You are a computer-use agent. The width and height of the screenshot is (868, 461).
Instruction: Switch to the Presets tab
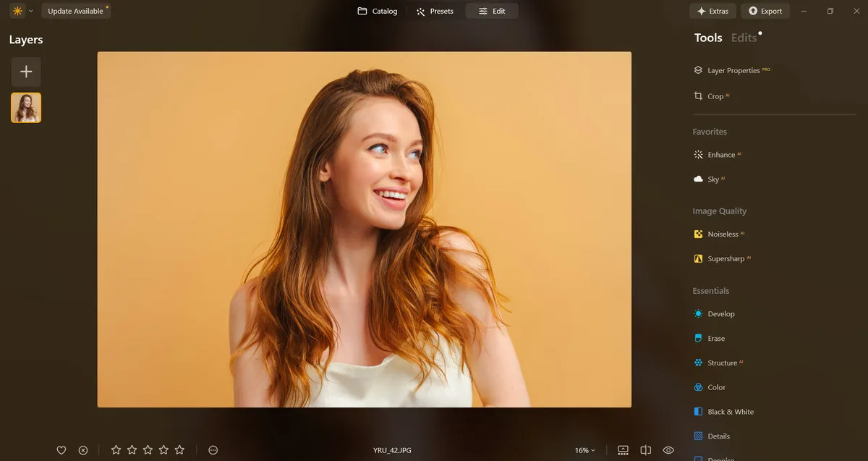pyautogui.click(x=435, y=12)
